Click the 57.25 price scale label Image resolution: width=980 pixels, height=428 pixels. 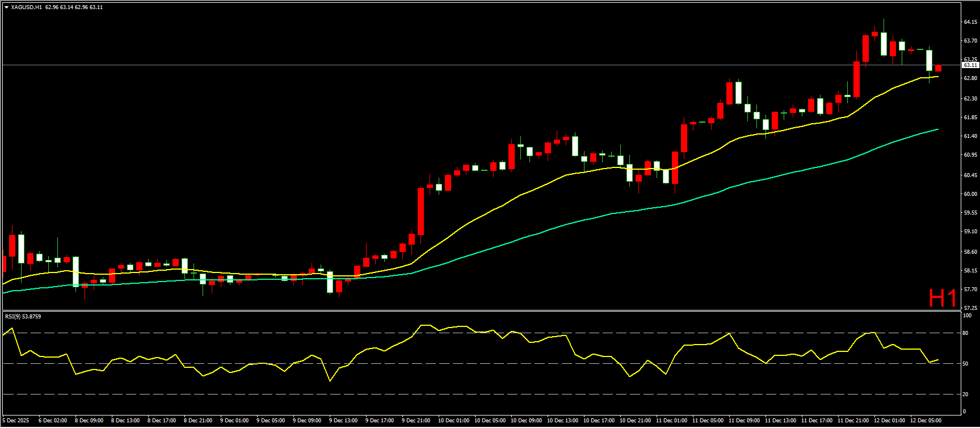[x=970, y=308]
